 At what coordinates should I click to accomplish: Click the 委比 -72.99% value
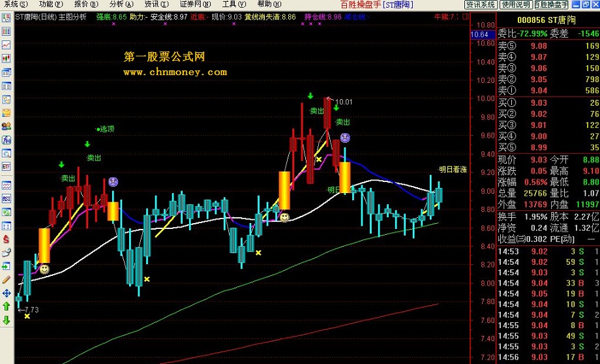[x=532, y=34]
